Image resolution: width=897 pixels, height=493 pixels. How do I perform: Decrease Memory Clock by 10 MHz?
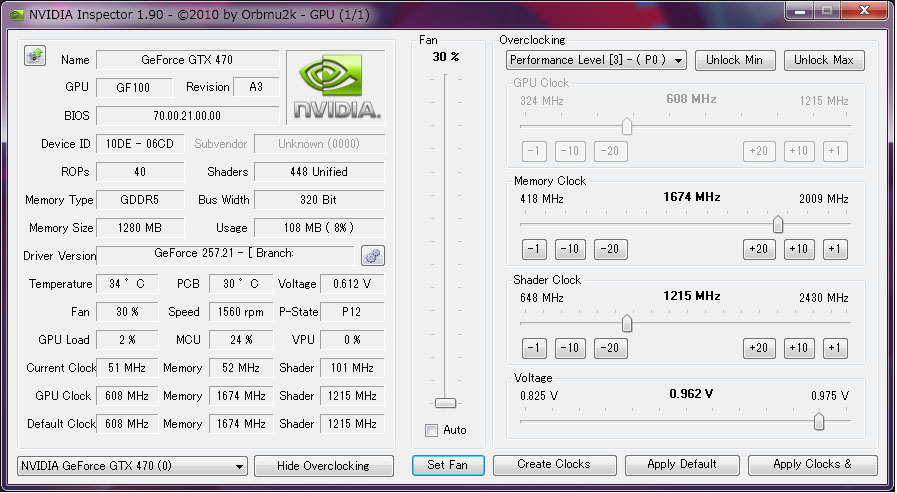[570, 249]
